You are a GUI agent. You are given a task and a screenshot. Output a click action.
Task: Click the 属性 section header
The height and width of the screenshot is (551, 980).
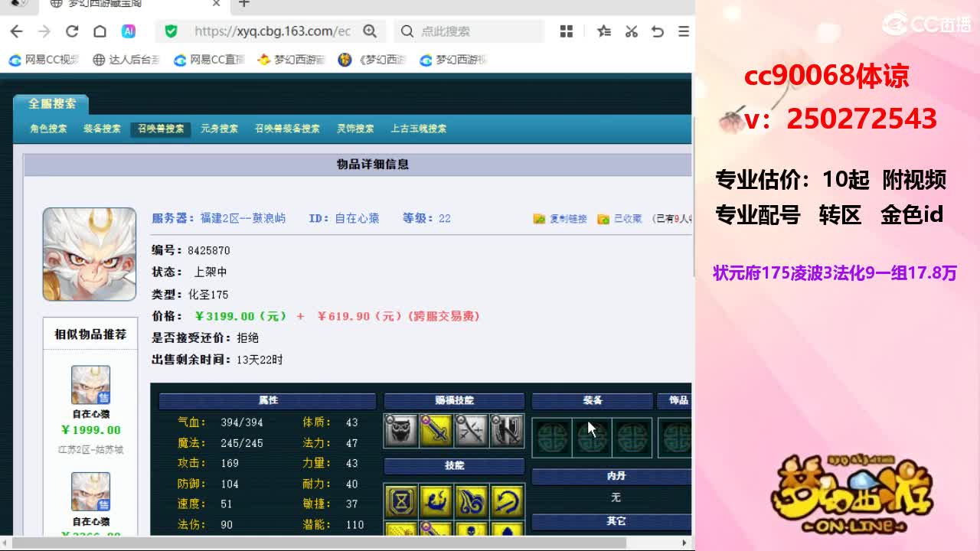click(x=268, y=400)
